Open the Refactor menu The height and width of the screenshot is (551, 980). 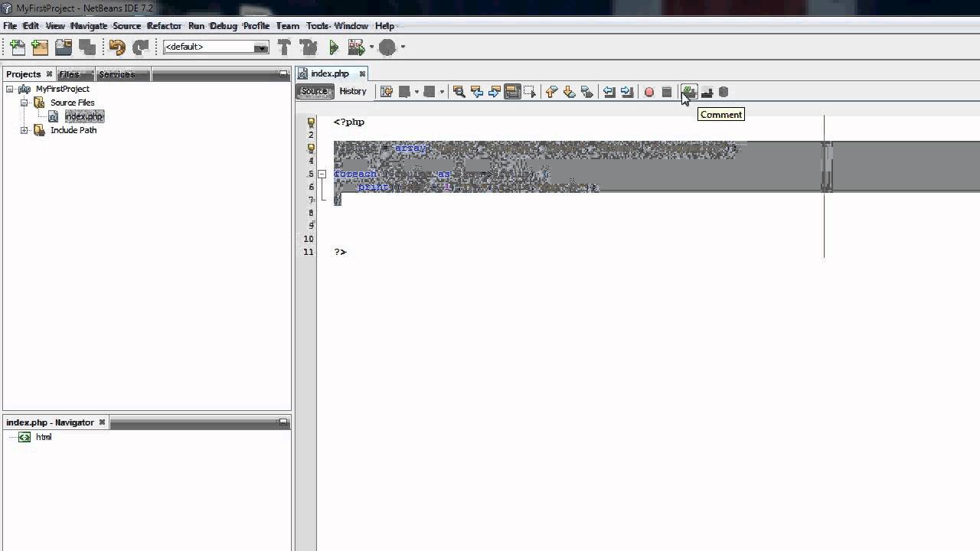165,26
